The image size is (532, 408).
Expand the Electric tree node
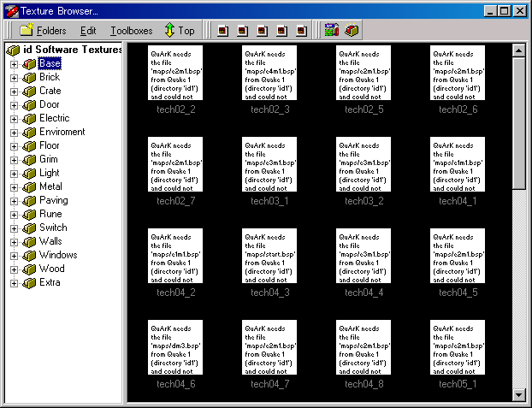tap(14, 119)
